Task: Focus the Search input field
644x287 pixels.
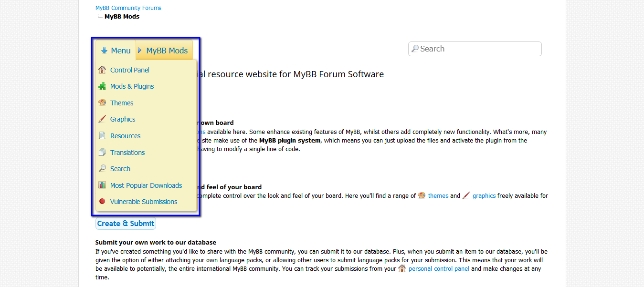Action: [475, 49]
